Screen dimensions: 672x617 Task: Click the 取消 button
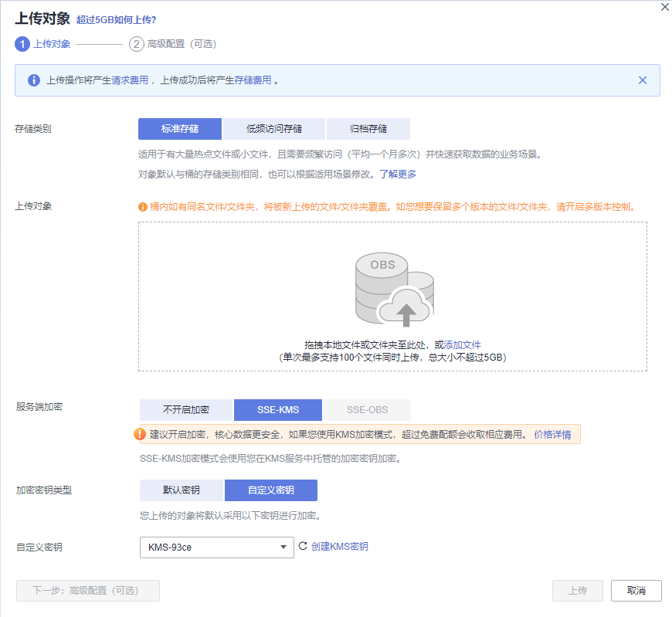pyautogui.click(x=636, y=591)
